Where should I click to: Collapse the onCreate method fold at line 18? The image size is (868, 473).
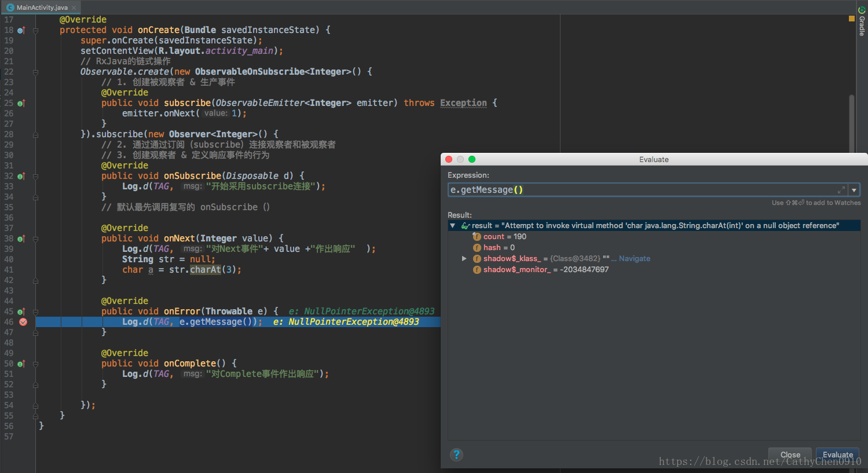[35, 30]
